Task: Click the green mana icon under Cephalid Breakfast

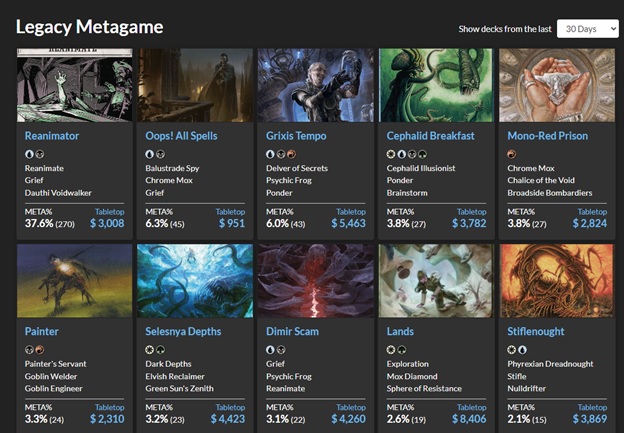Action: 421,154
